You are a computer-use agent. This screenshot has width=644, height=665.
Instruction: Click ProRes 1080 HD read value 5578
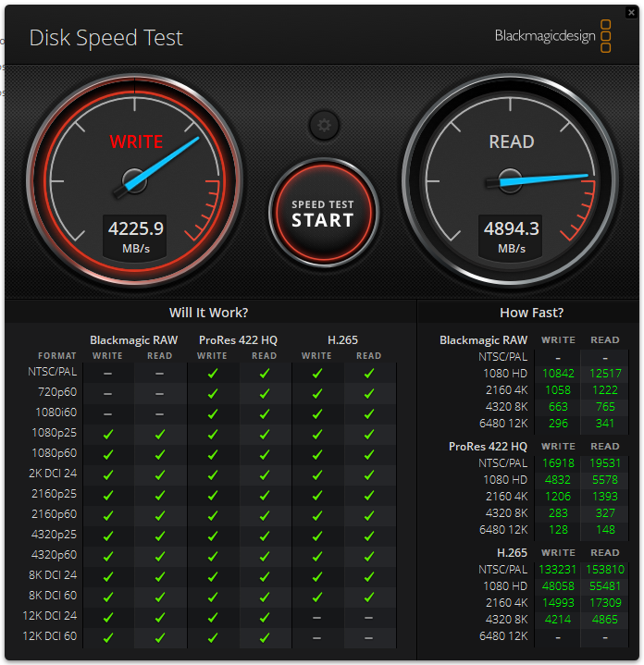(605, 480)
